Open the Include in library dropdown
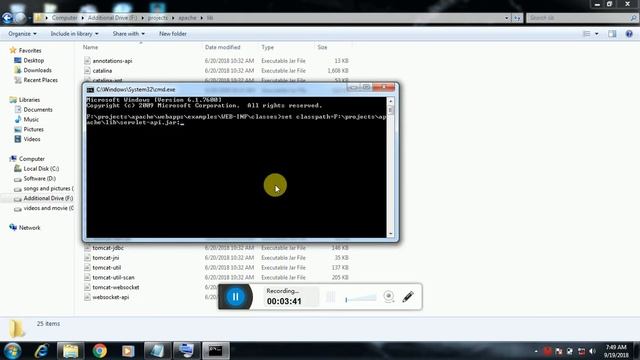Image resolution: width=640 pixels, height=360 pixels. [74, 34]
